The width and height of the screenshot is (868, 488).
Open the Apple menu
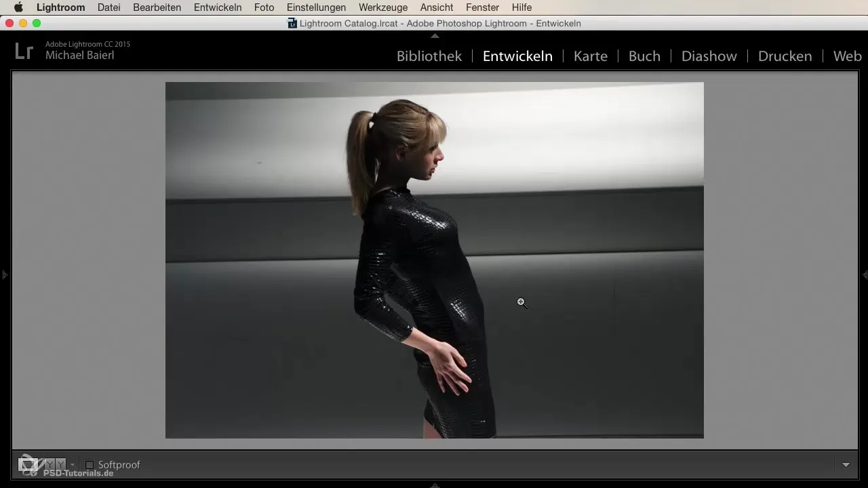pos(18,7)
